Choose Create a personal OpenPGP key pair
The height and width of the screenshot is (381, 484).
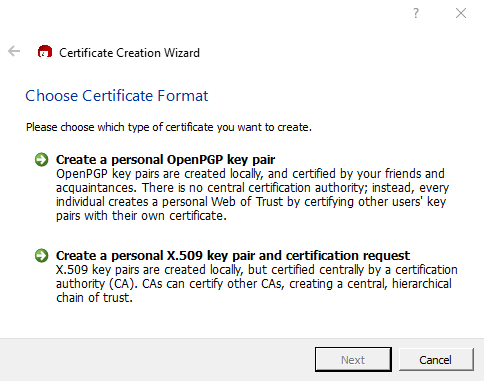pyautogui.click(x=165, y=160)
